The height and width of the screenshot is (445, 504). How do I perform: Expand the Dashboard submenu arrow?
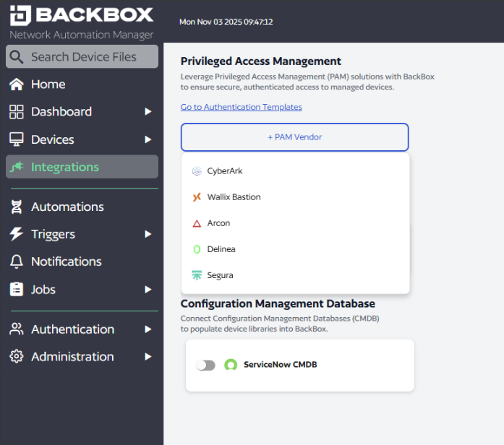click(148, 112)
